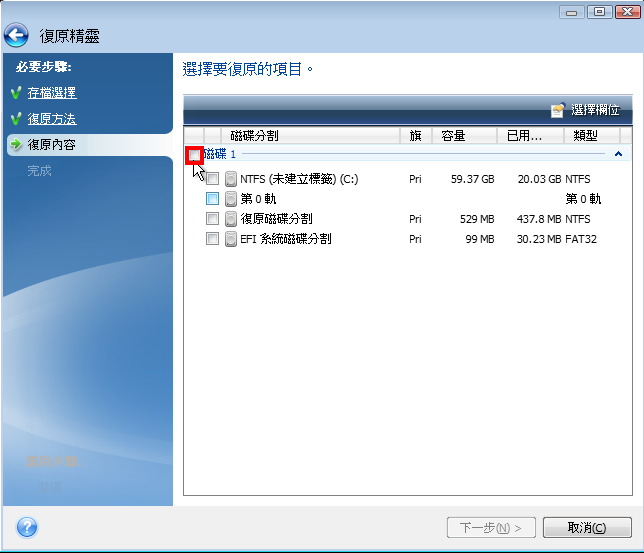The image size is (644, 553).
Task: Click the NTFS (C:) drive icon
Action: click(231, 179)
